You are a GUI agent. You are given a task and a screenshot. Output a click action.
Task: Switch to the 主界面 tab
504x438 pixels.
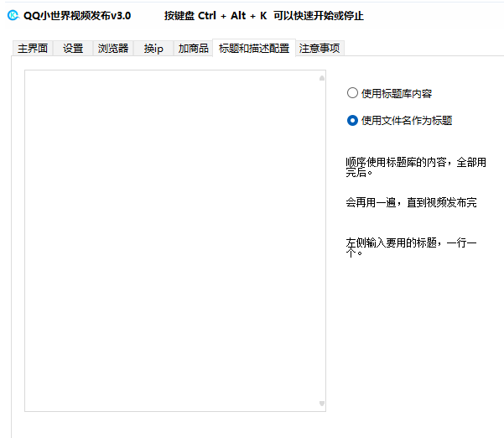[x=33, y=49]
